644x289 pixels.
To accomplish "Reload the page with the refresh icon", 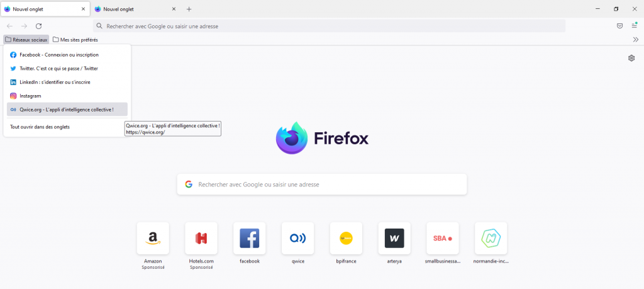I will point(38,26).
